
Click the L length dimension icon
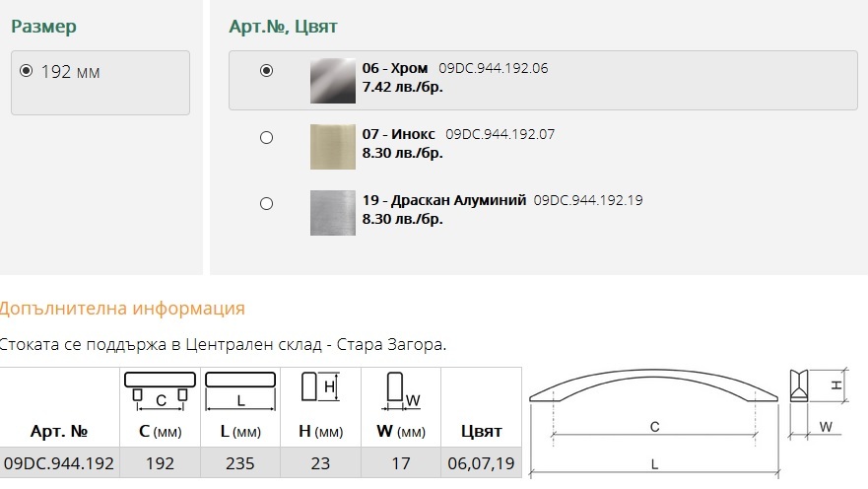[240, 391]
